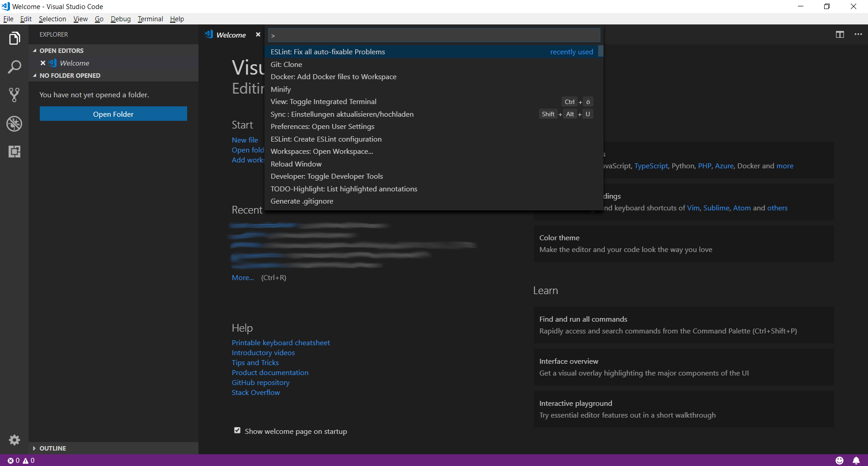Click the PHP link
The image size is (868, 466).
pos(704,166)
